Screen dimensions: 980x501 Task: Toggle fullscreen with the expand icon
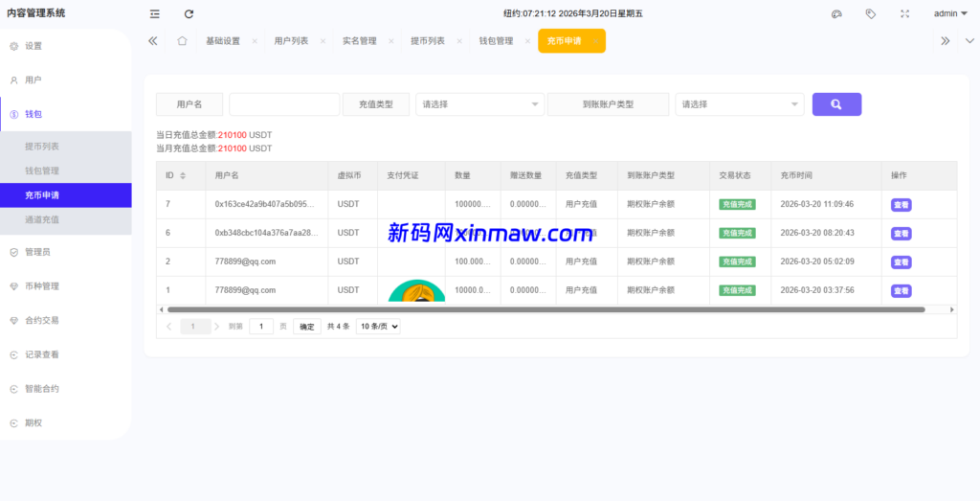[904, 13]
